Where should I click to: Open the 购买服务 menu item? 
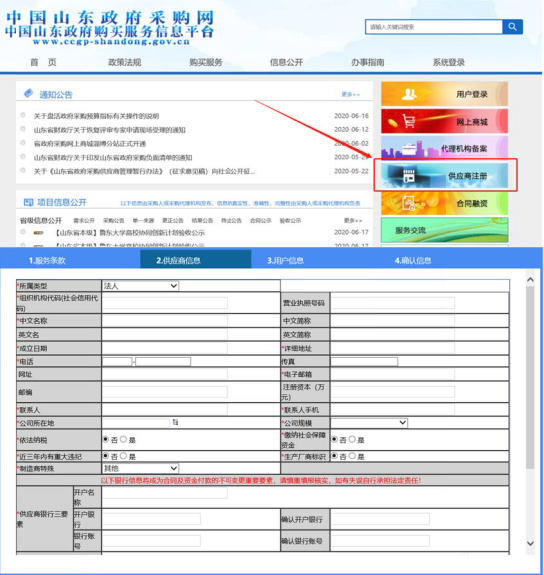206,62
